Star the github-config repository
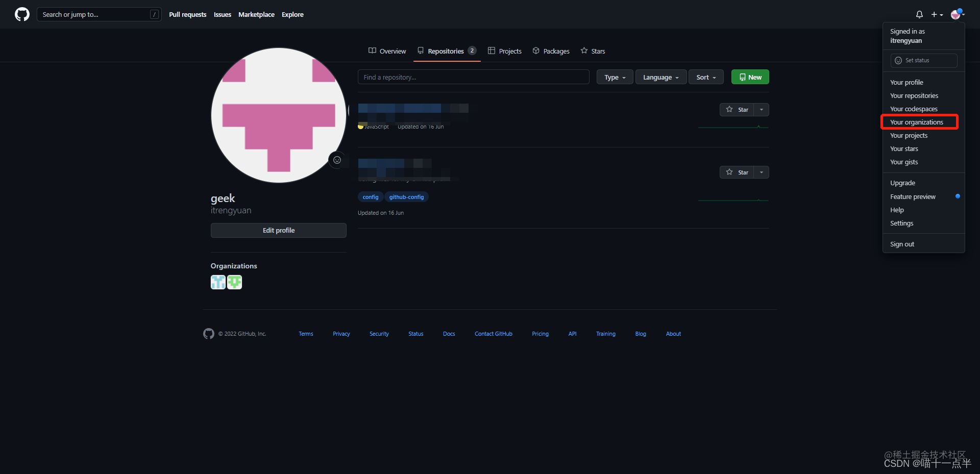This screenshot has height=474, width=980. point(737,172)
